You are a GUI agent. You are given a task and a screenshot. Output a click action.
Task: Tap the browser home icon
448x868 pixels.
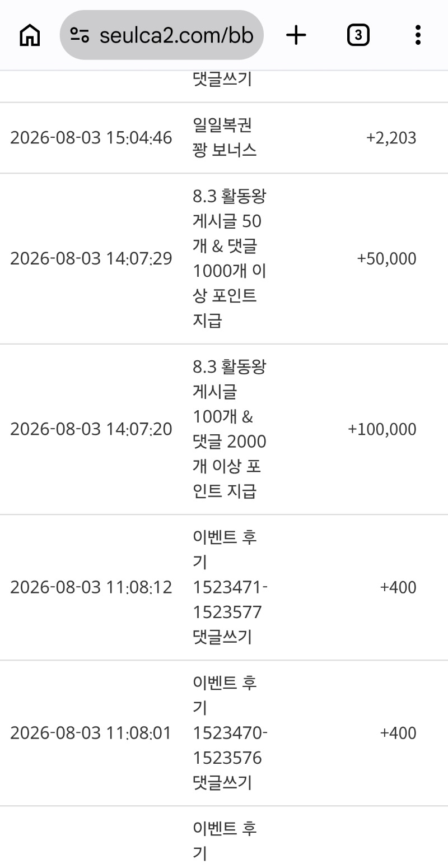click(x=30, y=35)
